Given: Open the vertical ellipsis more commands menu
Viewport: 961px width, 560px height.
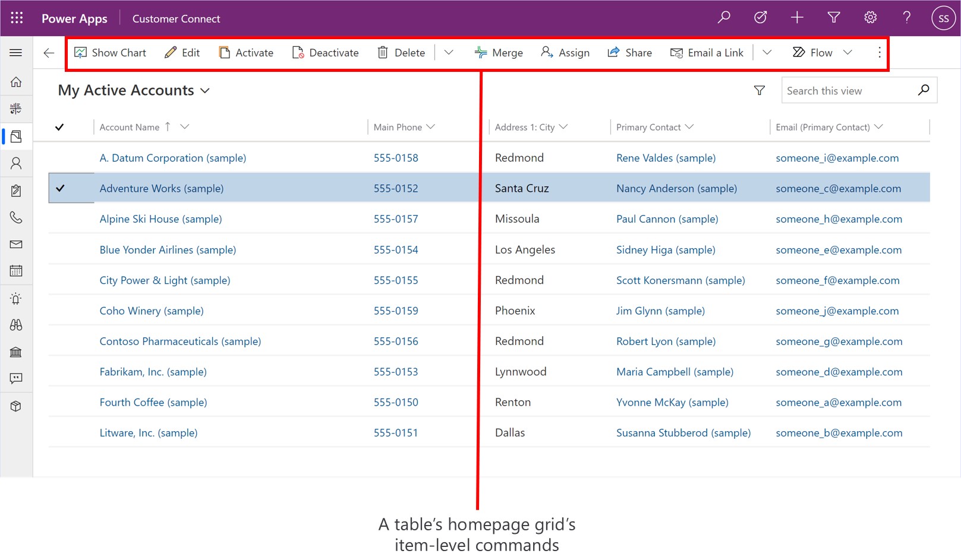Looking at the screenshot, I should tap(880, 53).
